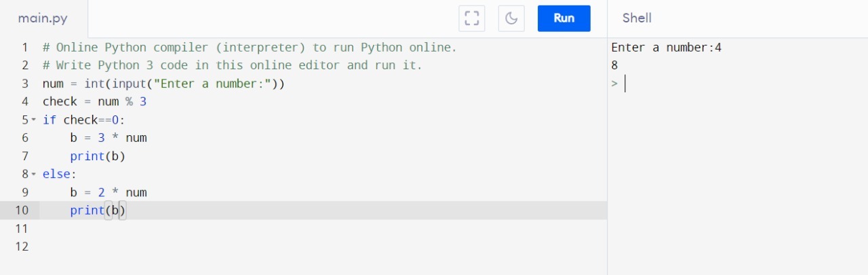Select line number 10 in the gutter
The width and height of the screenshot is (868, 275).
pyautogui.click(x=22, y=210)
